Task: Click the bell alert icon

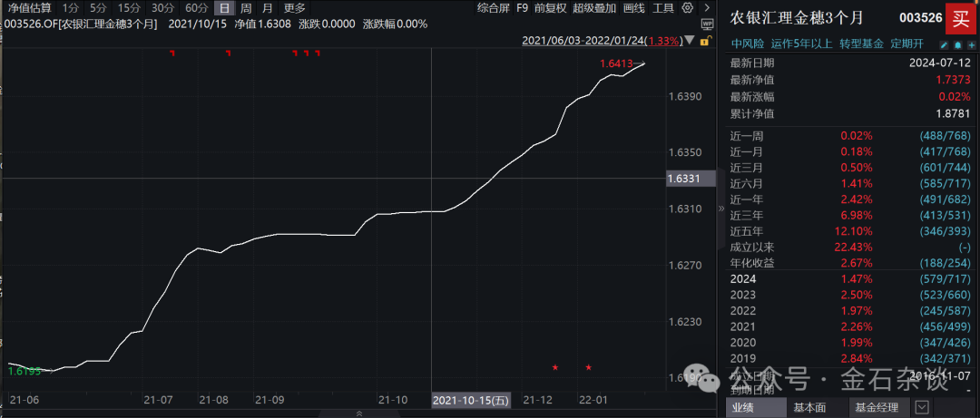Action: tap(957, 45)
